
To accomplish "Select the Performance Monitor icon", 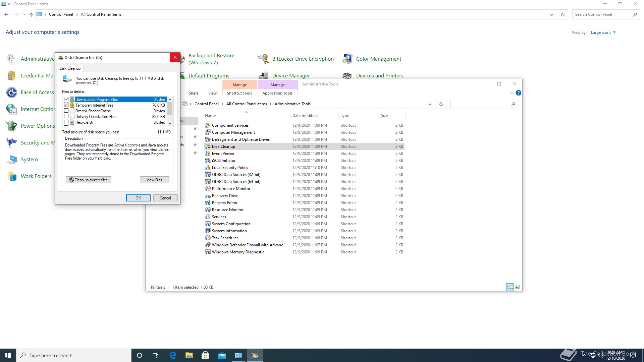I will click(208, 188).
